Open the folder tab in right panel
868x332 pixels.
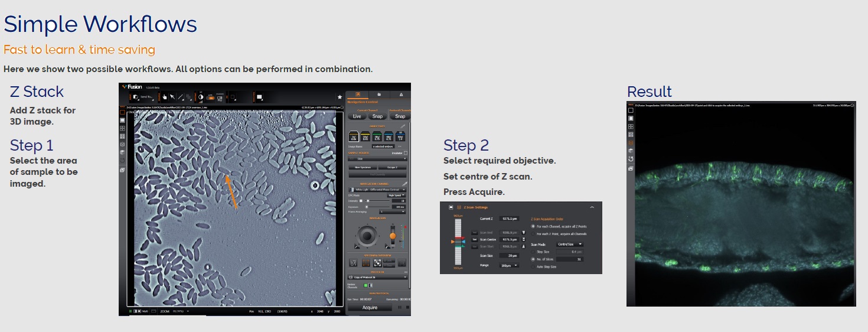pos(379,95)
